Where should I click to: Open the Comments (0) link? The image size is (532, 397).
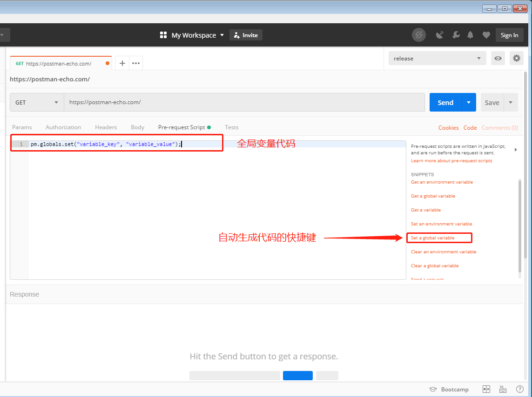click(x=499, y=128)
